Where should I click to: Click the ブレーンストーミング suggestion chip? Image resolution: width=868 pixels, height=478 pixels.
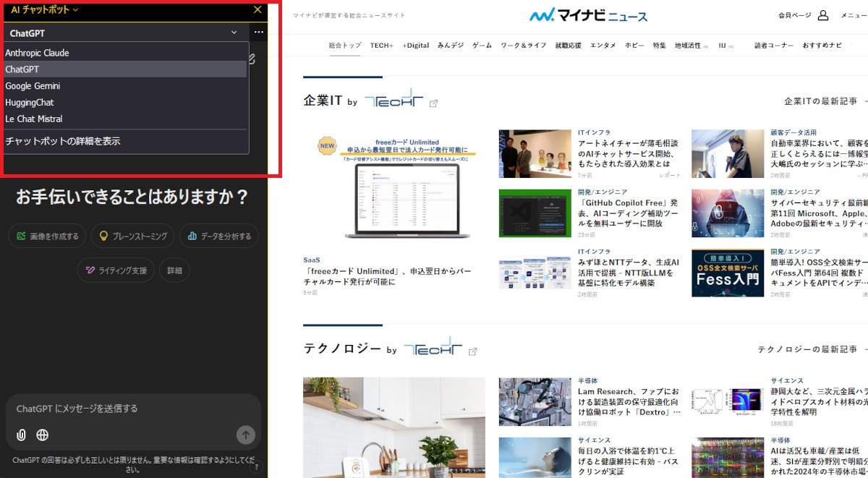[133, 236]
